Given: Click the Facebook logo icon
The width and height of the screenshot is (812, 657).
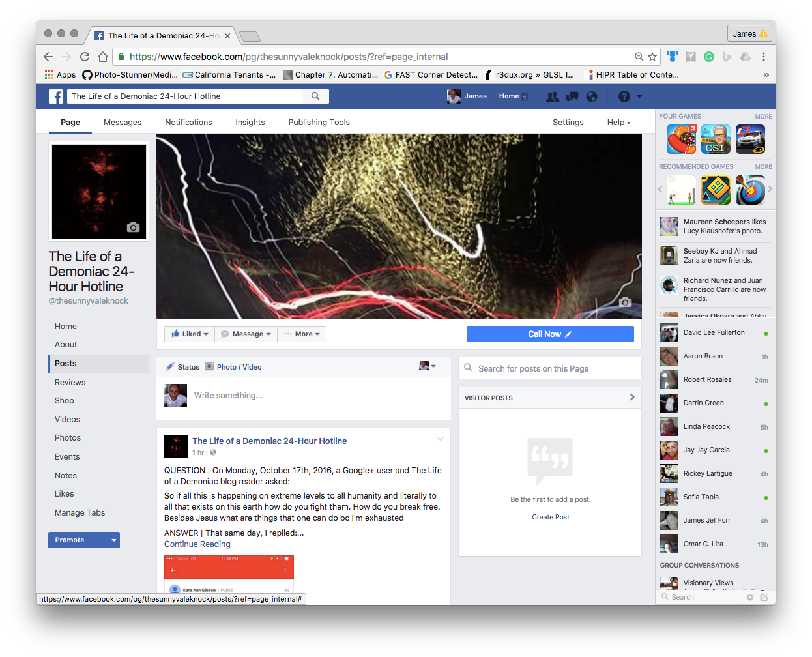Looking at the screenshot, I should click(x=56, y=96).
